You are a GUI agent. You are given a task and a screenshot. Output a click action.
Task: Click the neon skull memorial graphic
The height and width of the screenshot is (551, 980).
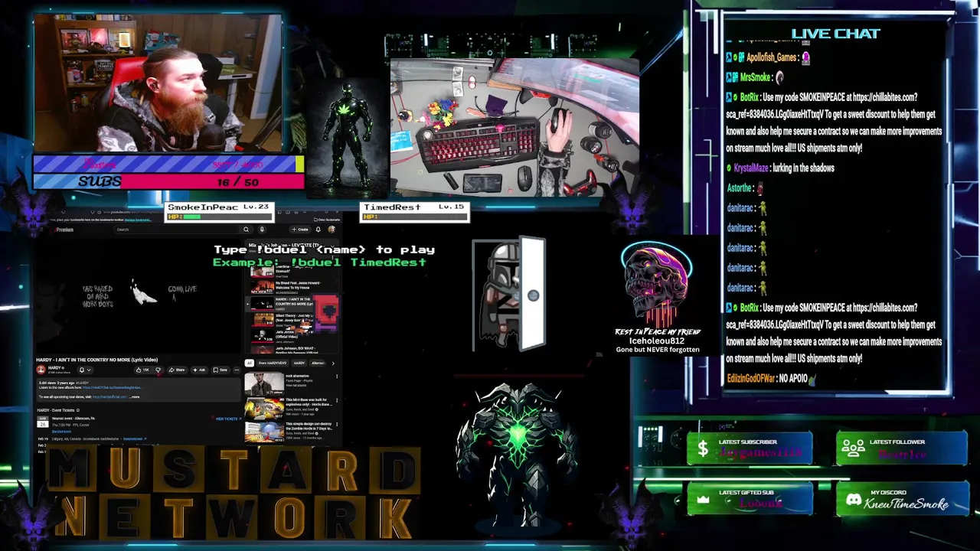[x=655, y=285]
